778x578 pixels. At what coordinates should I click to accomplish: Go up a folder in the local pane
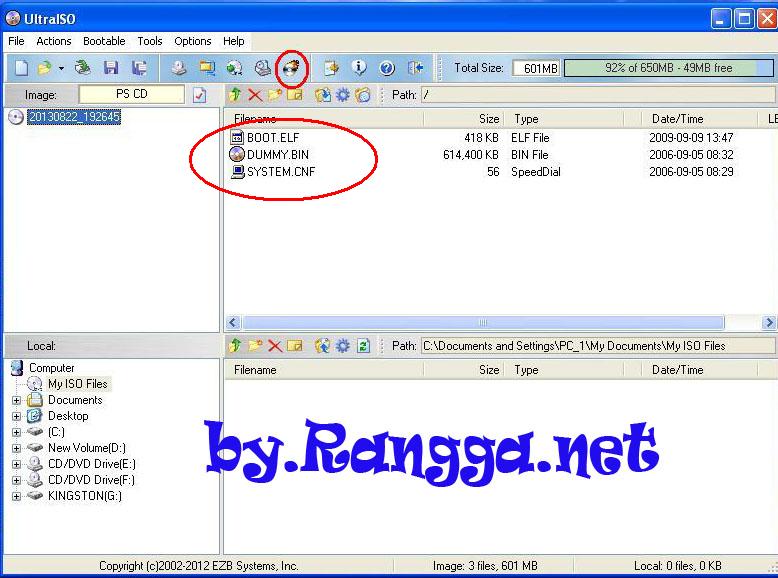235,345
